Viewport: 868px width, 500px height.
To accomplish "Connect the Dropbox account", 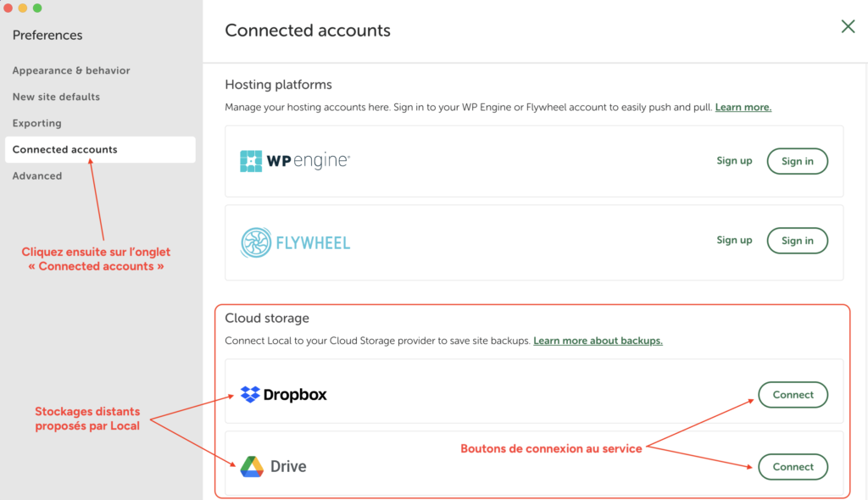I will [x=793, y=395].
